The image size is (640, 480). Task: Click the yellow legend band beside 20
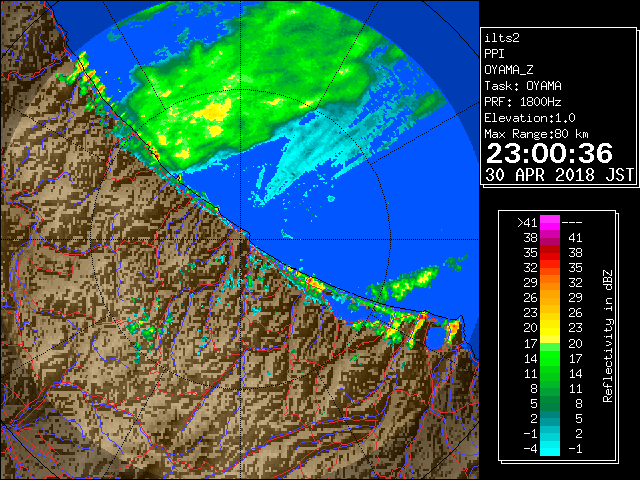550,328
